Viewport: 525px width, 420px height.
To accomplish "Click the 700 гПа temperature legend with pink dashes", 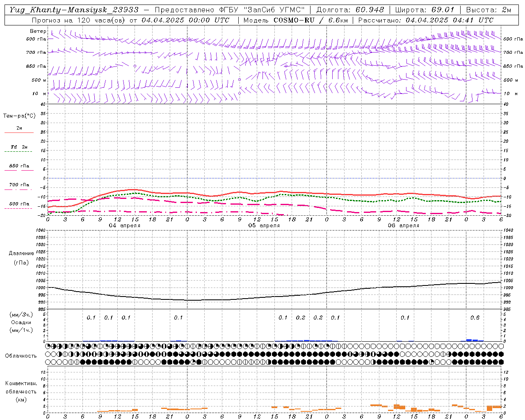I will click(19, 185).
